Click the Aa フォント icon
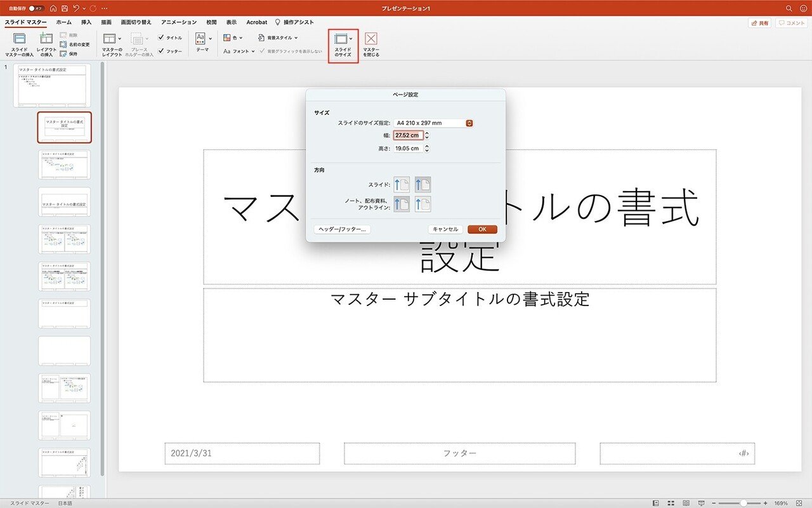This screenshot has height=508, width=812. [x=227, y=51]
